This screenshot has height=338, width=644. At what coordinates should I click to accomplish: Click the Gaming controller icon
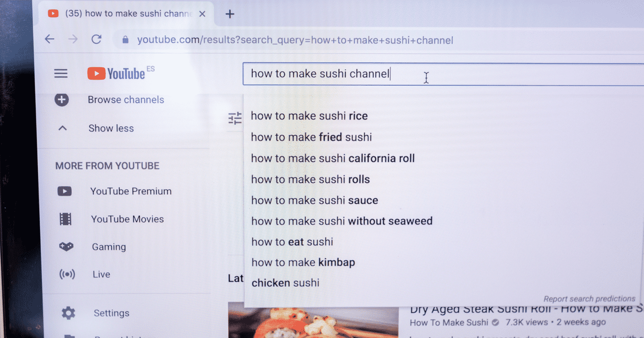pyautogui.click(x=66, y=246)
